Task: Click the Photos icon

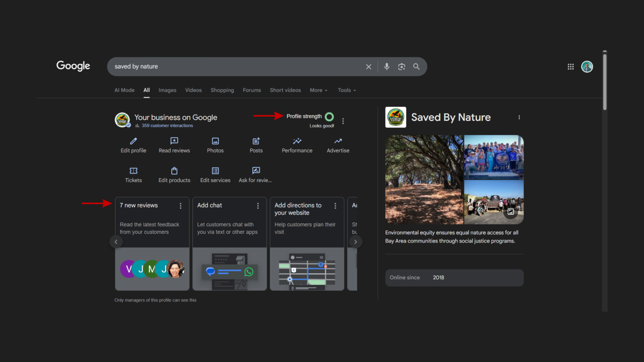Action: tap(215, 142)
